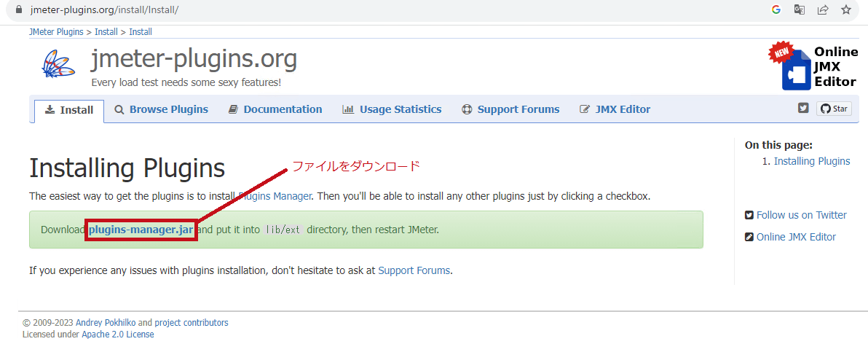This screenshot has height=344, width=868.
Task: Click the jmeter-plugins.org site title
Action: click(x=194, y=59)
